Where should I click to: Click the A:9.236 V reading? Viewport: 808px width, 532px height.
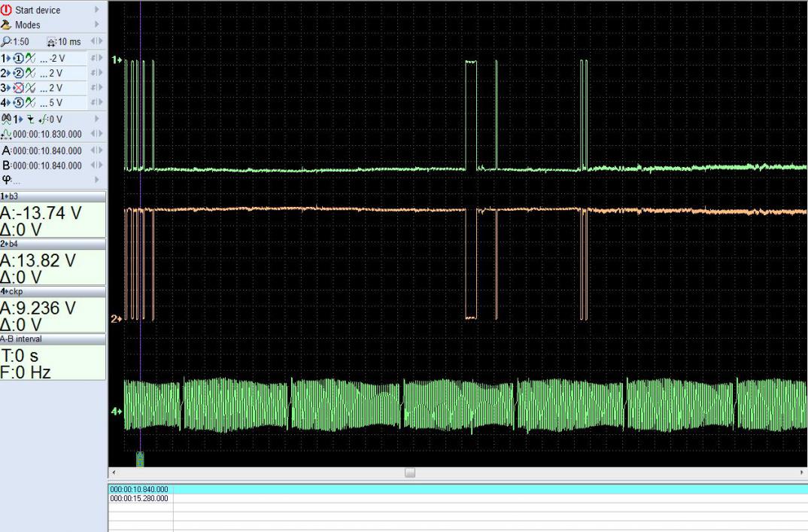coord(38,308)
